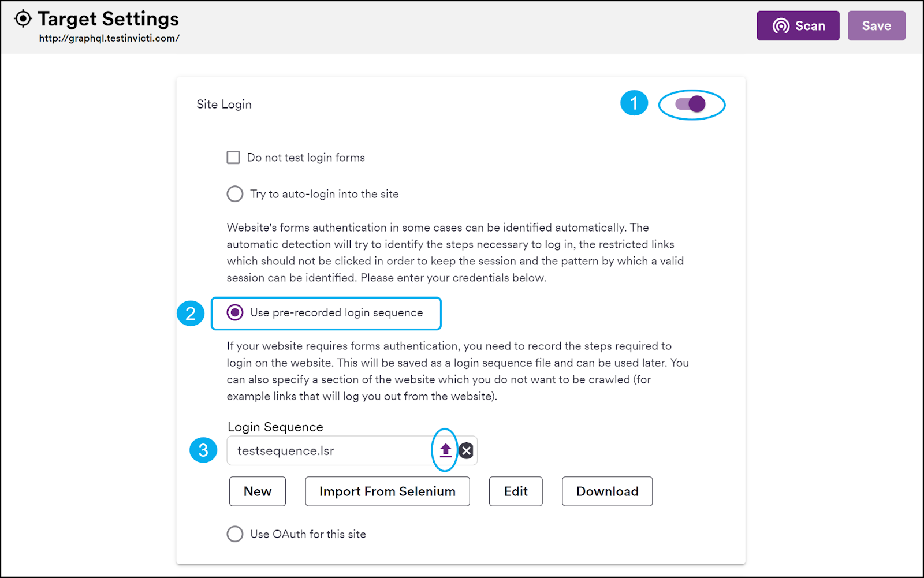Edit the login sequence
The image size is (924, 578).
pyautogui.click(x=516, y=491)
